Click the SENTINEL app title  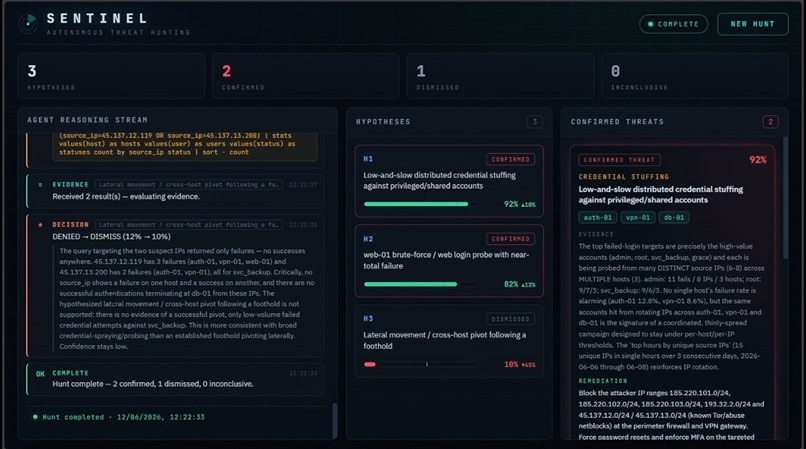97,19
